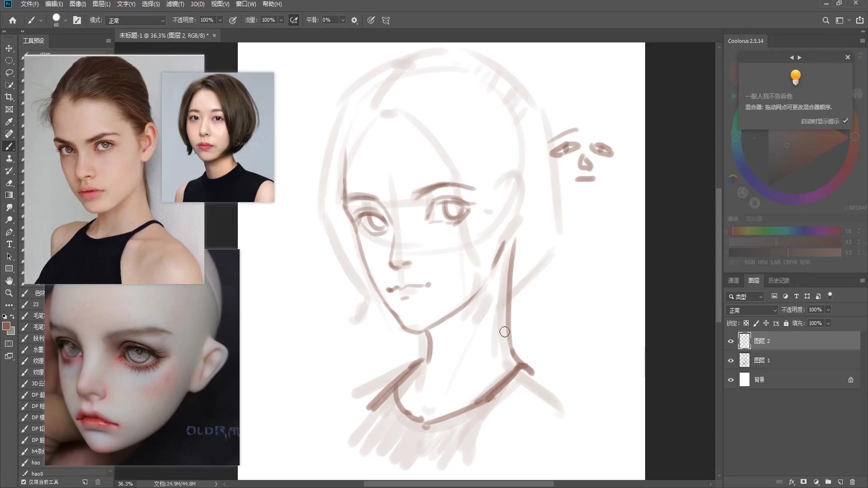Open the 图层(L) menu
Viewport: 868px width, 488px height.
click(101, 4)
